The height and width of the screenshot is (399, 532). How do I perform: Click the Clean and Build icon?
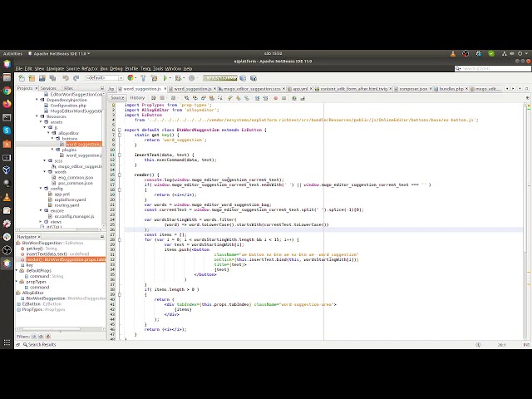point(154,78)
